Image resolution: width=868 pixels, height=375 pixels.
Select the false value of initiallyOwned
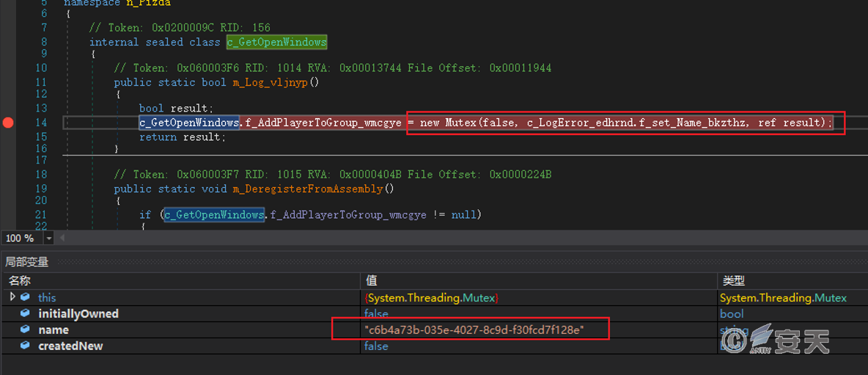tap(376, 313)
